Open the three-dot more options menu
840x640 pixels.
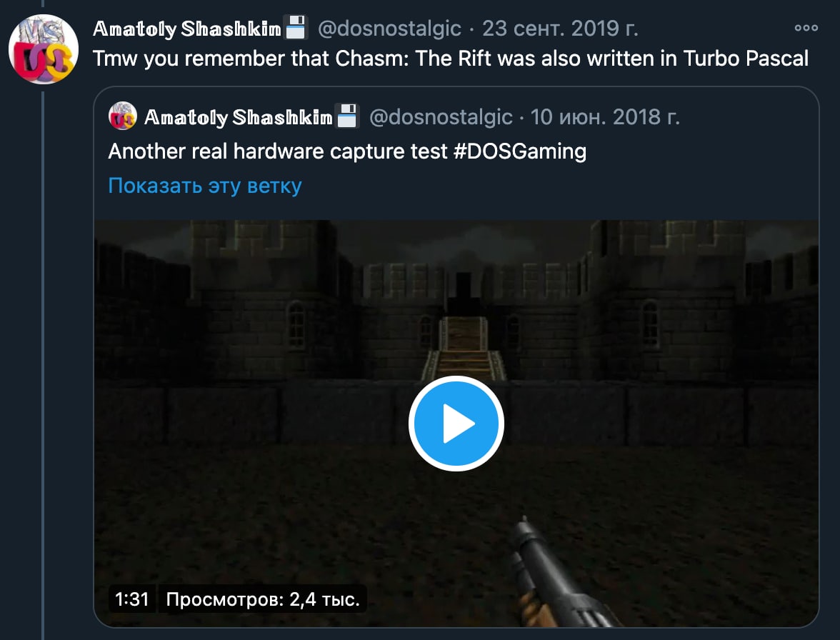pos(806,28)
